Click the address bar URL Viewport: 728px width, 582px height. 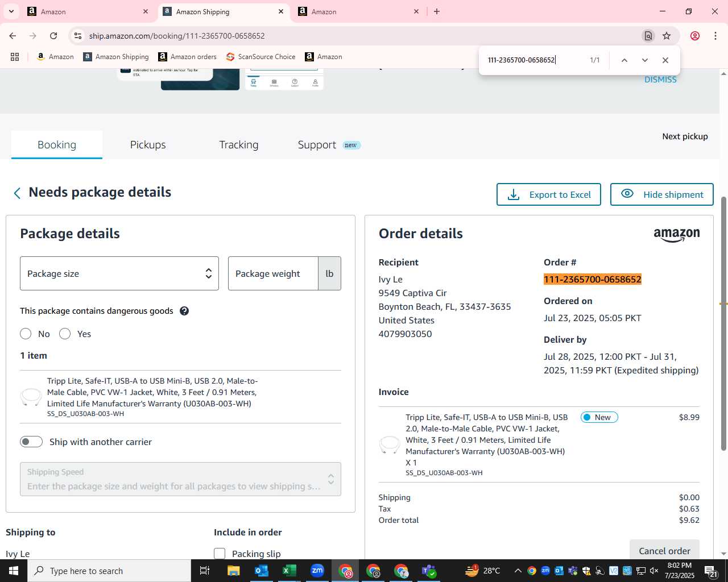click(177, 36)
